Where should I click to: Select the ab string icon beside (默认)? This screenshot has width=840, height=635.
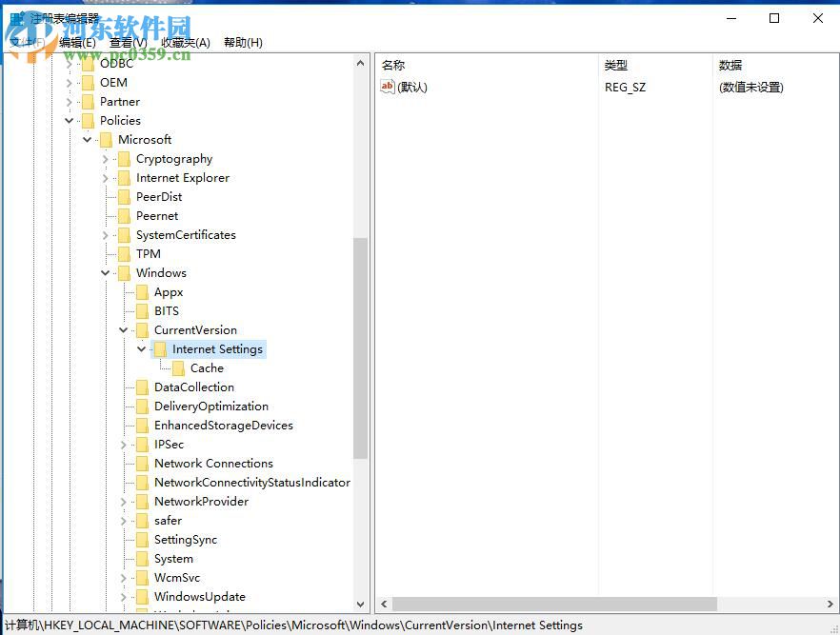coord(387,87)
